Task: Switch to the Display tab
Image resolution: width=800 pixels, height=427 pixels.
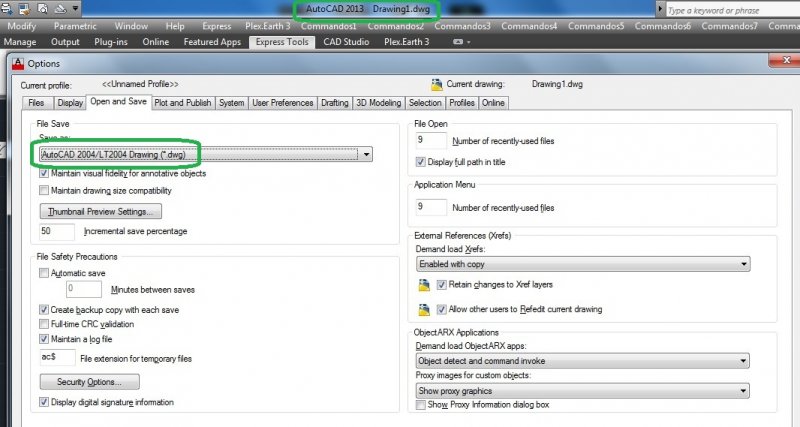Action: (70, 103)
